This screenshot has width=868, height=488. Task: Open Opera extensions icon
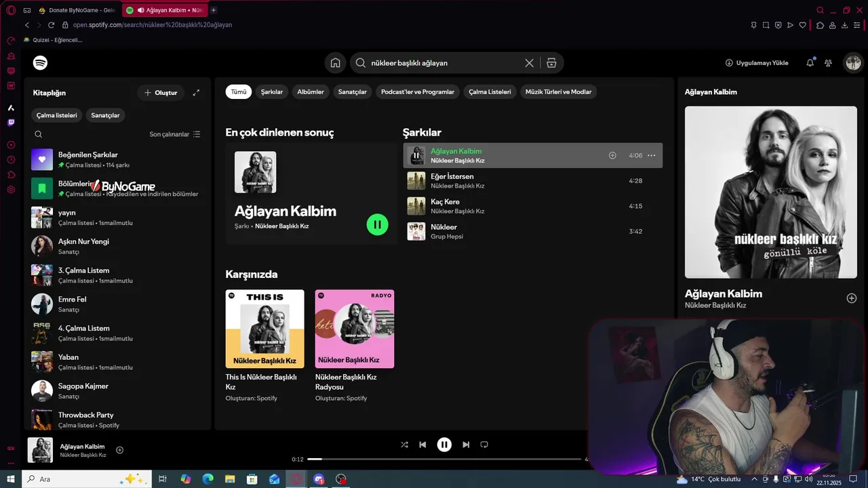pos(821,25)
